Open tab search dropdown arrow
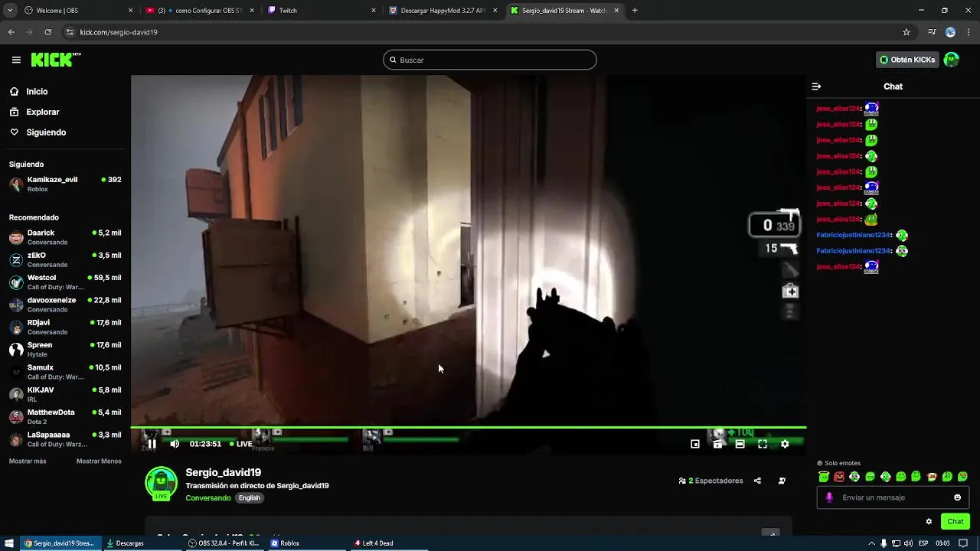 tap(9, 11)
